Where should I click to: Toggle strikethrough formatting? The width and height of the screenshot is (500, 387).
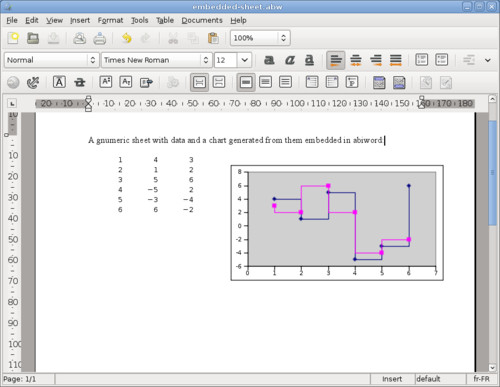pos(80,82)
